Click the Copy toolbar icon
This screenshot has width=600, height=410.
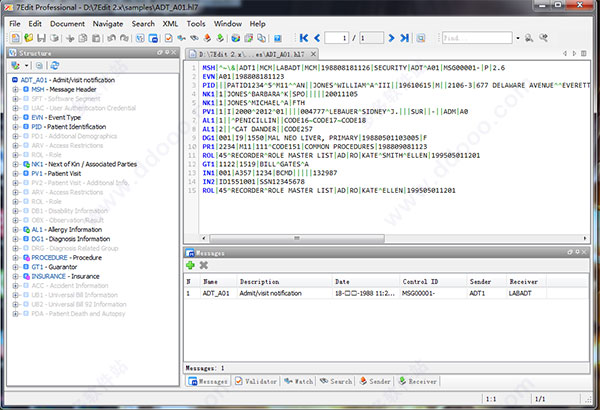(83, 38)
